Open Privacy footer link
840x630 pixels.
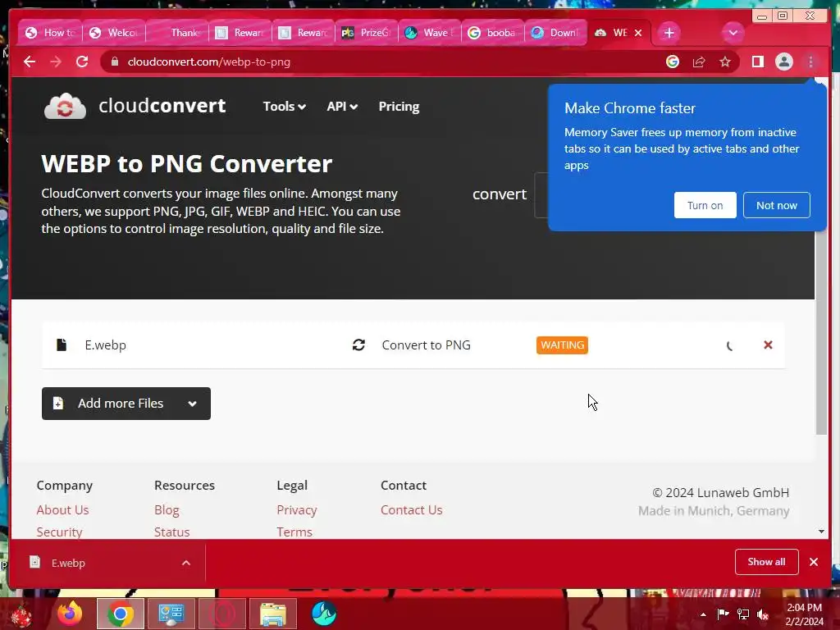coord(297,510)
